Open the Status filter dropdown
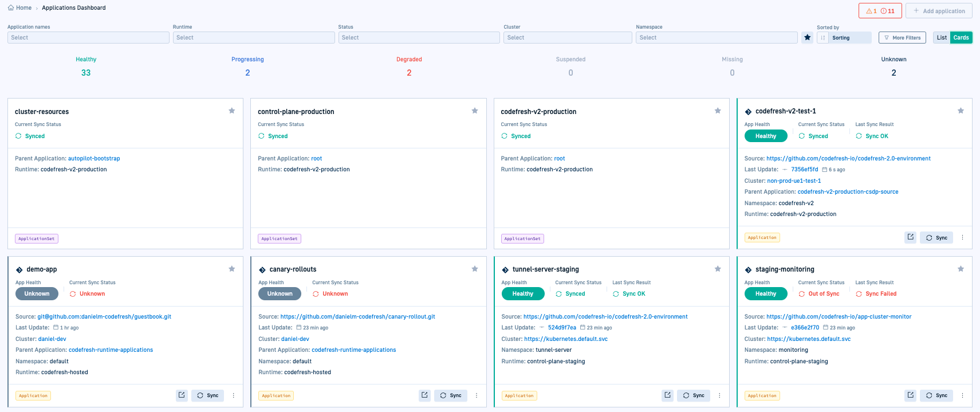 pyautogui.click(x=419, y=38)
